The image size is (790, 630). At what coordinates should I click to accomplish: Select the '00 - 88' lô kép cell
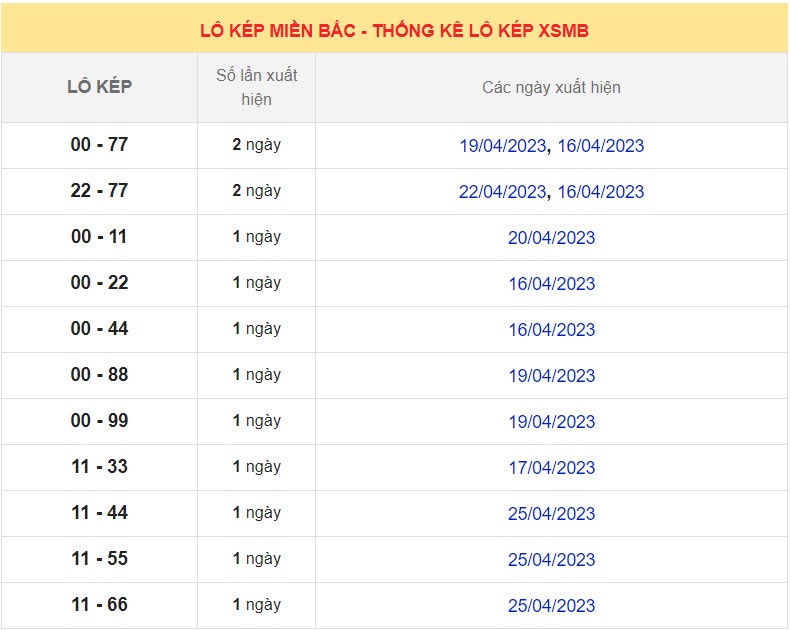(x=99, y=375)
